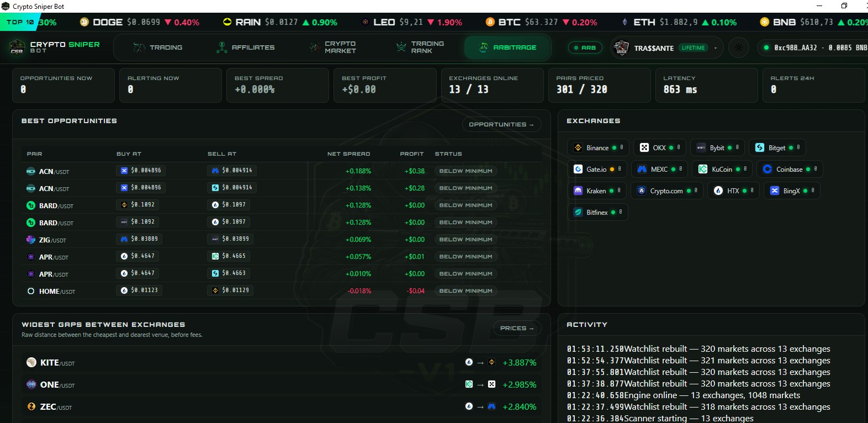Click the ETH icon in ticker

(x=624, y=22)
